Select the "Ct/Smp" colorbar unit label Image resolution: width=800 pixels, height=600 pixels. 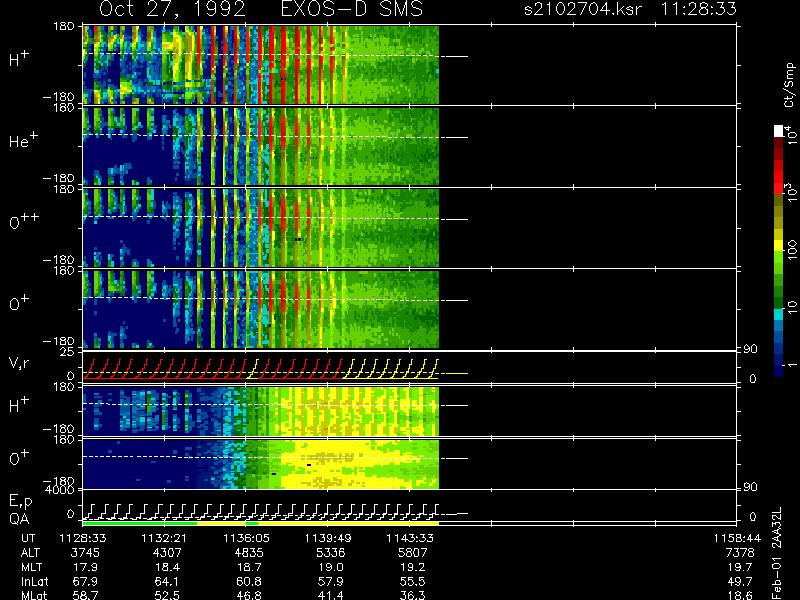pyautogui.click(x=789, y=85)
